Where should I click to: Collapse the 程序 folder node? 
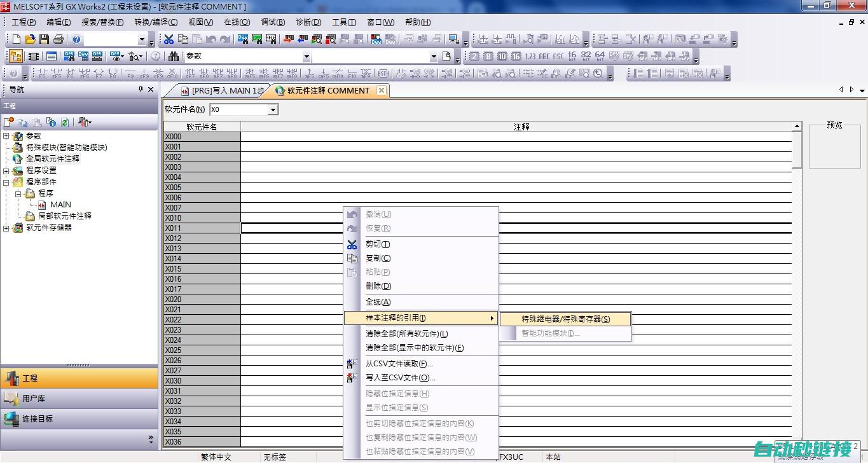tap(18, 193)
